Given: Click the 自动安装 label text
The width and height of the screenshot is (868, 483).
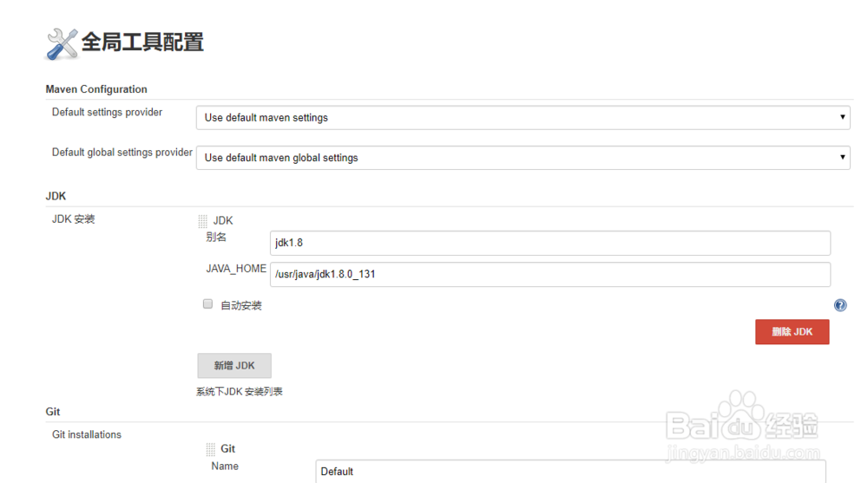Looking at the screenshot, I should coord(240,305).
